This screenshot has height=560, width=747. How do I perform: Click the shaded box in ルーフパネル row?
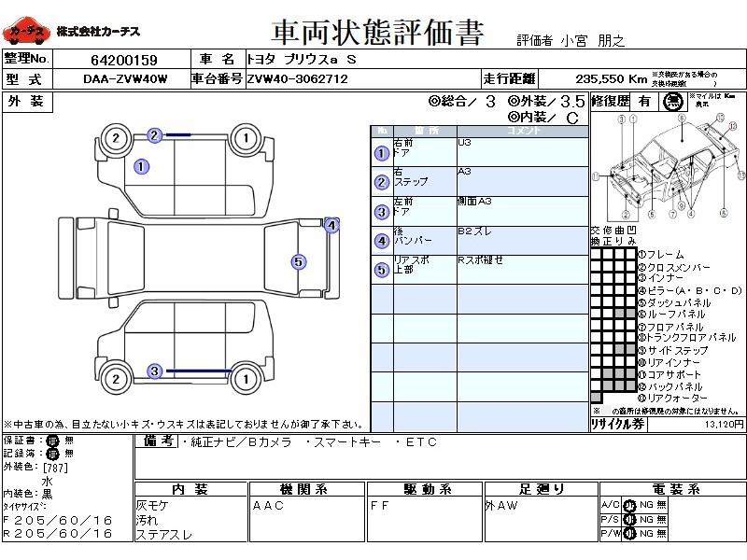pyautogui.click(x=619, y=315)
